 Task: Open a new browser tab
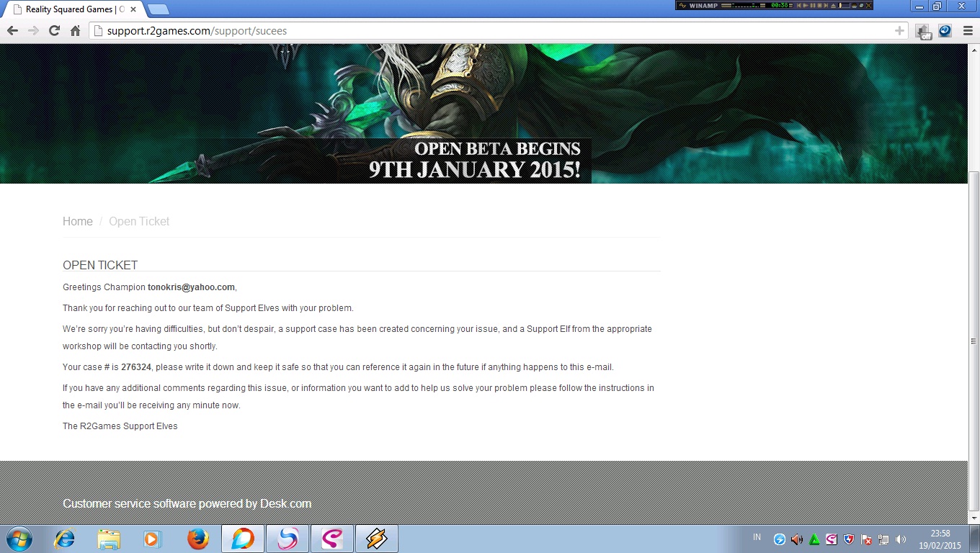[x=158, y=9]
